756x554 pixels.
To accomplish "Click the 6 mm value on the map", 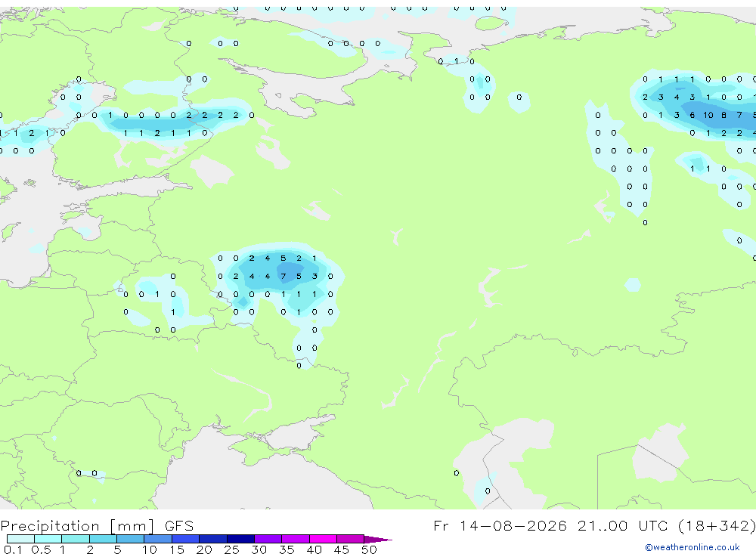I will tap(692, 115).
